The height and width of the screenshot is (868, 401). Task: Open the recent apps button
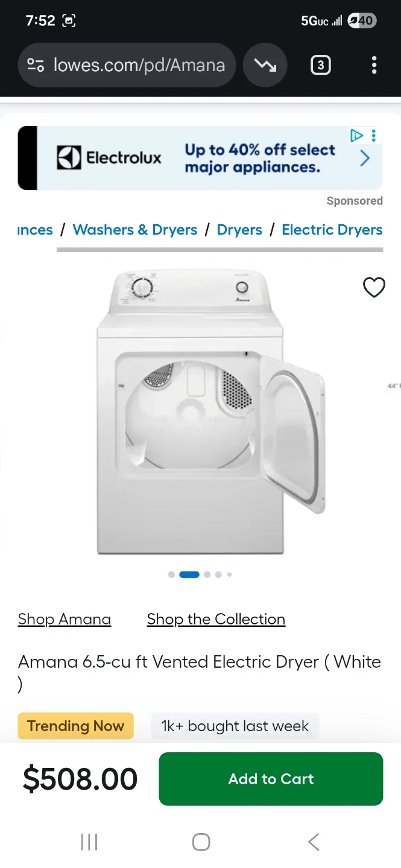click(89, 841)
